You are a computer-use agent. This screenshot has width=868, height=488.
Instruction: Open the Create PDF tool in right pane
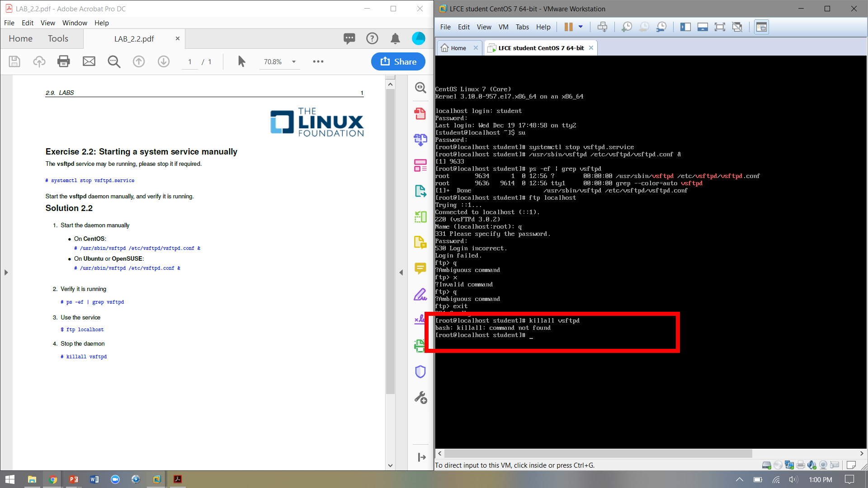(420, 113)
